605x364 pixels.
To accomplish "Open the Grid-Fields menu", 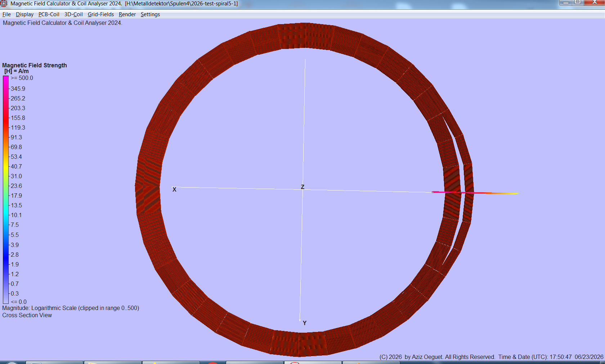I will 101,14.
